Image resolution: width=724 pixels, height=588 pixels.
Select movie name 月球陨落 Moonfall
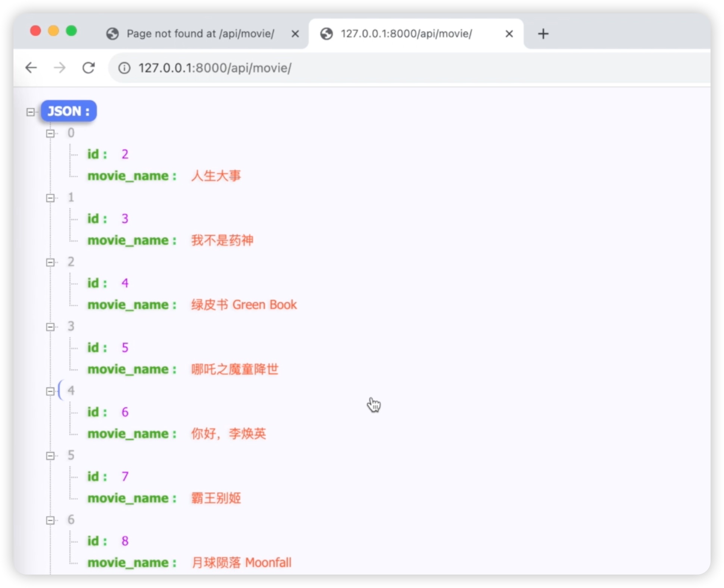coord(241,563)
